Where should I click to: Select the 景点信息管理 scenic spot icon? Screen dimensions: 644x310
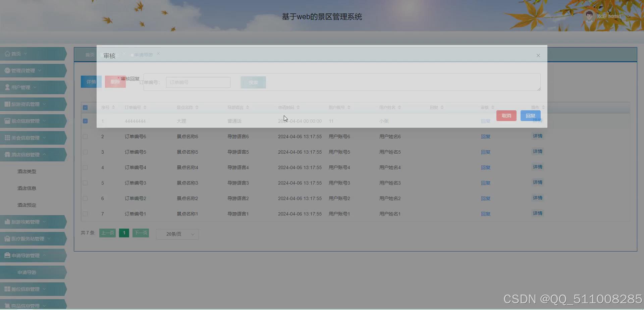pyautogui.click(x=7, y=121)
